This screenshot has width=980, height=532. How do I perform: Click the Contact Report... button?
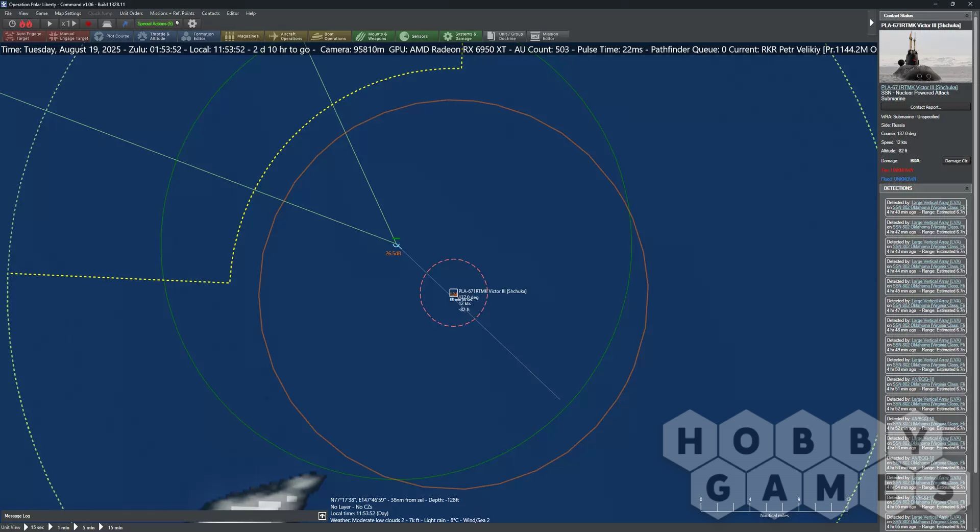[925, 107]
